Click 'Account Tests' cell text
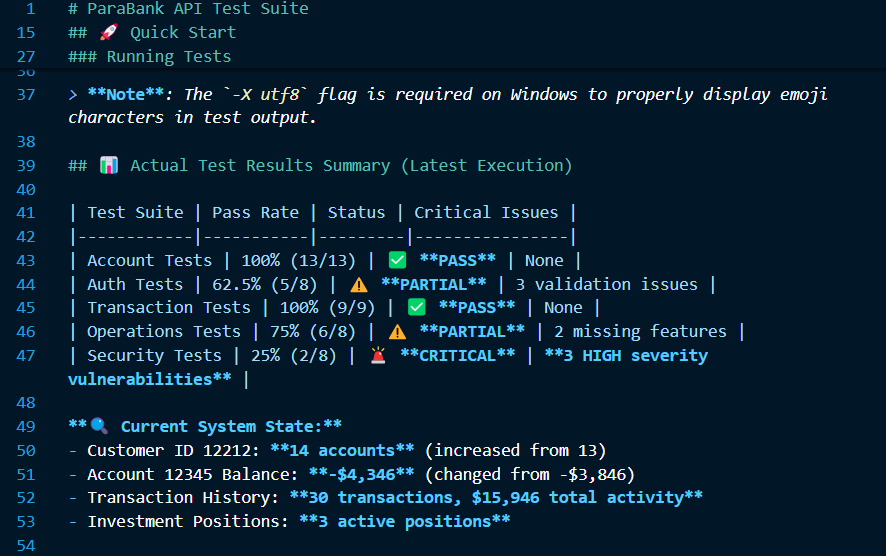This screenshot has height=556, width=886. 149,260
